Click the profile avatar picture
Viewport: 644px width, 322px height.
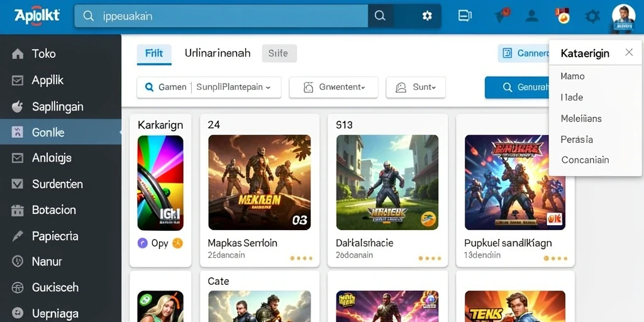point(623,17)
